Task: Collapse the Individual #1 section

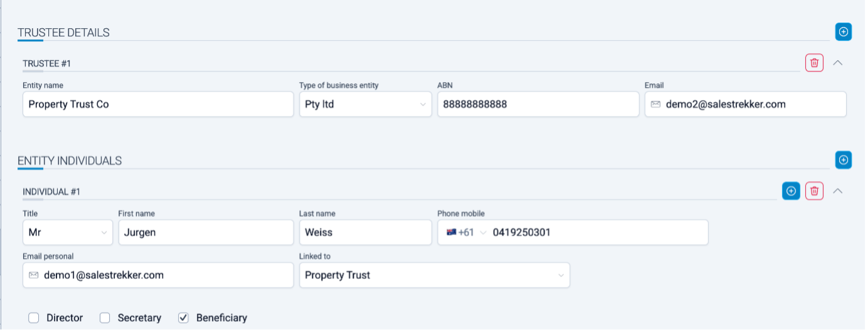Action: point(837,191)
